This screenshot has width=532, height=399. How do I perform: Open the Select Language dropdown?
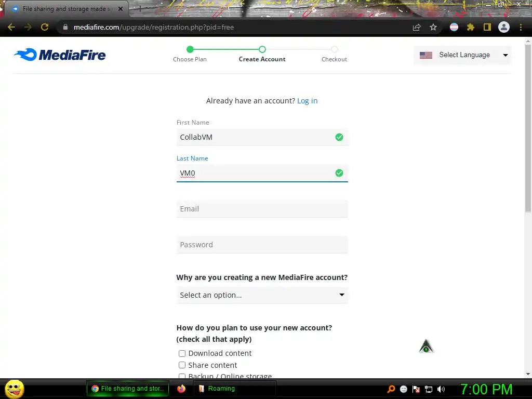[462, 55]
